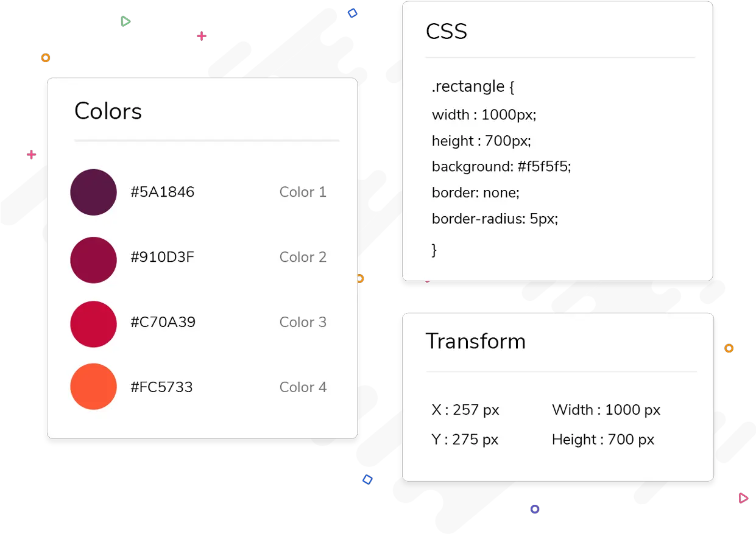Click the background: #f5f5f5 CSS line
The image size is (756, 534).
click(x=501, y=167)
